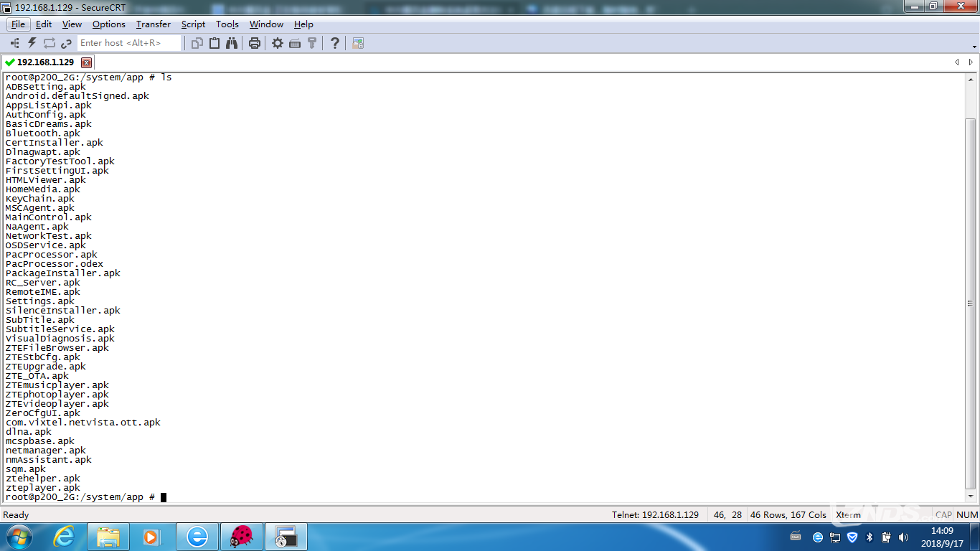Screen dimensions: 980x551
Task: Open the Edit menu
Action: (44, 24)
